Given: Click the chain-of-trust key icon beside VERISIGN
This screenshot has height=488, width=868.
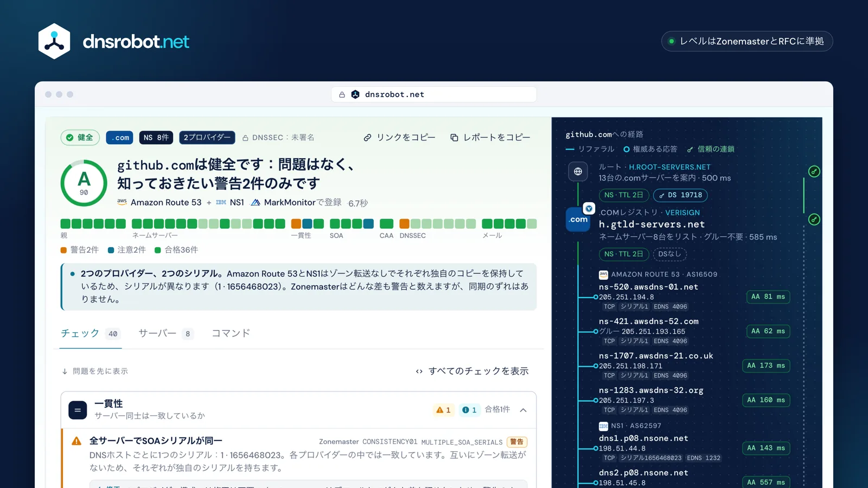Looking at the screenshot, I should [x=814, y=220].
